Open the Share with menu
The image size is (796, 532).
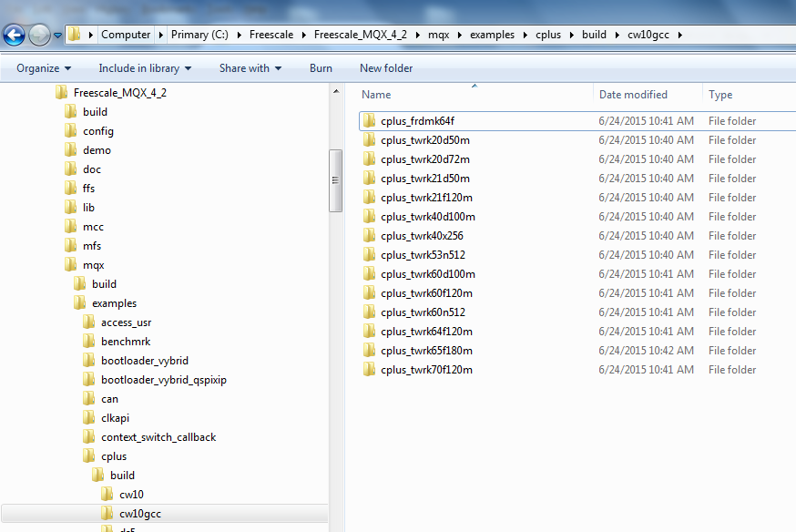[250, 68]
